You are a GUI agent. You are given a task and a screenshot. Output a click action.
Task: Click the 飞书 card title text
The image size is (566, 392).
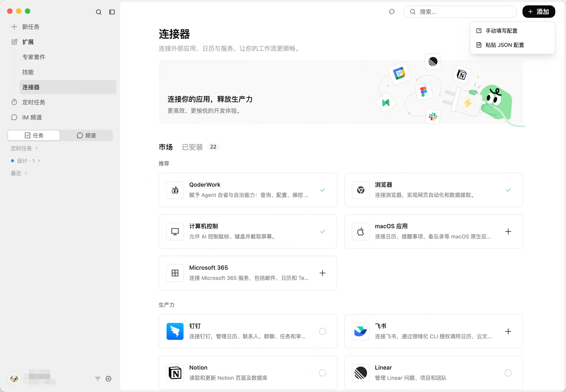click(x=381, y=326)
